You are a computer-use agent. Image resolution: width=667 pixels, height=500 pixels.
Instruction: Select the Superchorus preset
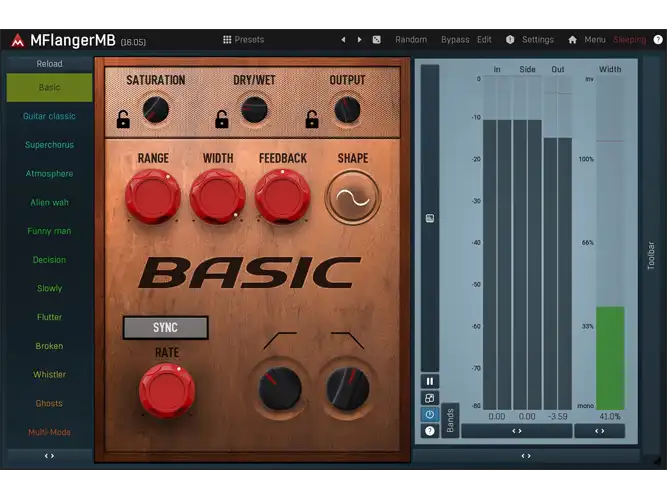click(49, 145)
